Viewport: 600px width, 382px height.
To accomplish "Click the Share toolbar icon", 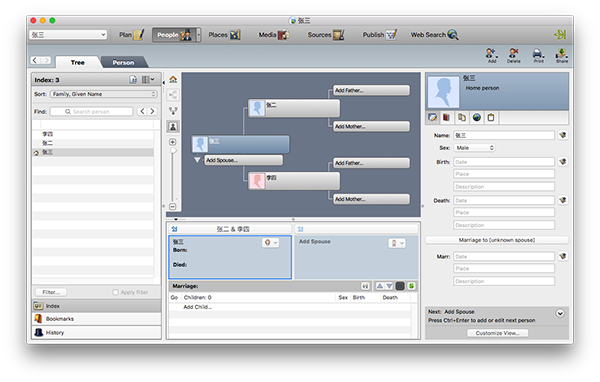I will pos(561,56).
